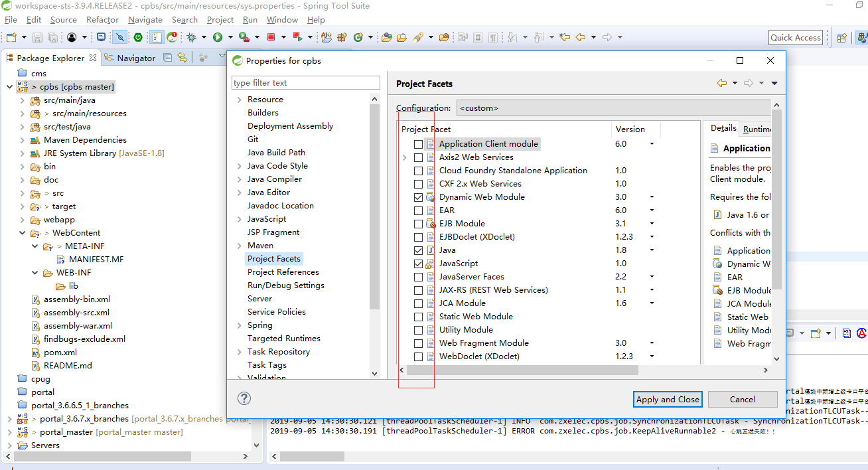Click Link with Editor icon in Package Explorer

pyautogui.click(x=182, y=58)
